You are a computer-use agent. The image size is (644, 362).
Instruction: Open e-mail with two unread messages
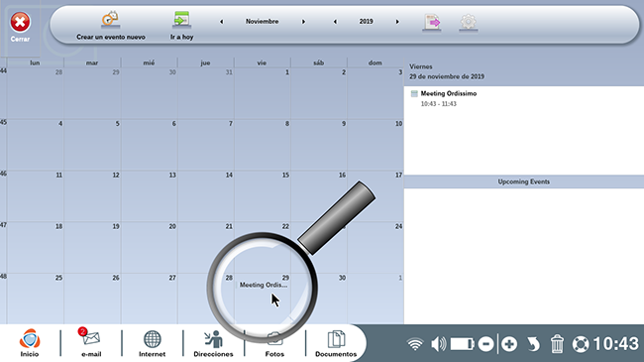(91, 343)
